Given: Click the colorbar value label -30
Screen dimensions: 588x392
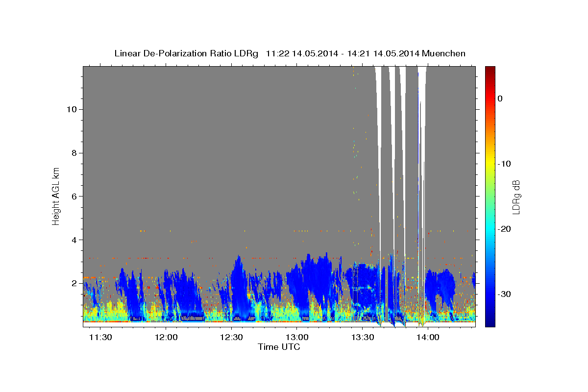Looking at the screenshot, I should (505, 294).
